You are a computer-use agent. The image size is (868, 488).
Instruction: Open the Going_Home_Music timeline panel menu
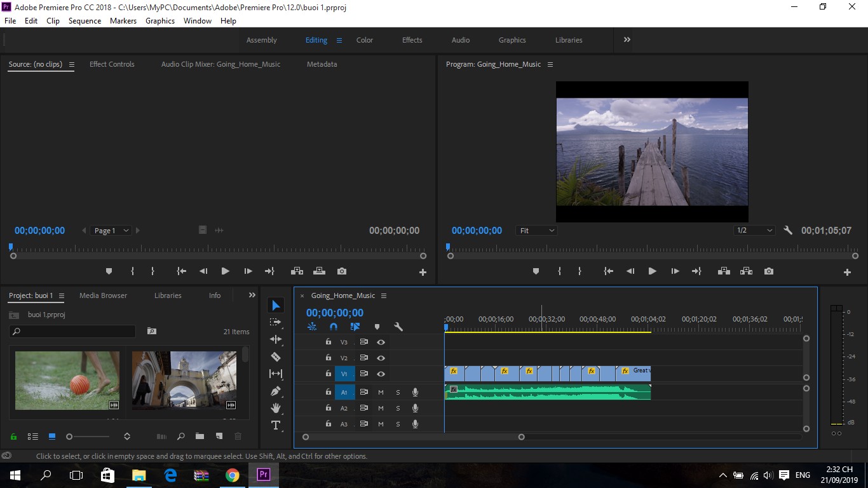[x=384, y=295]
